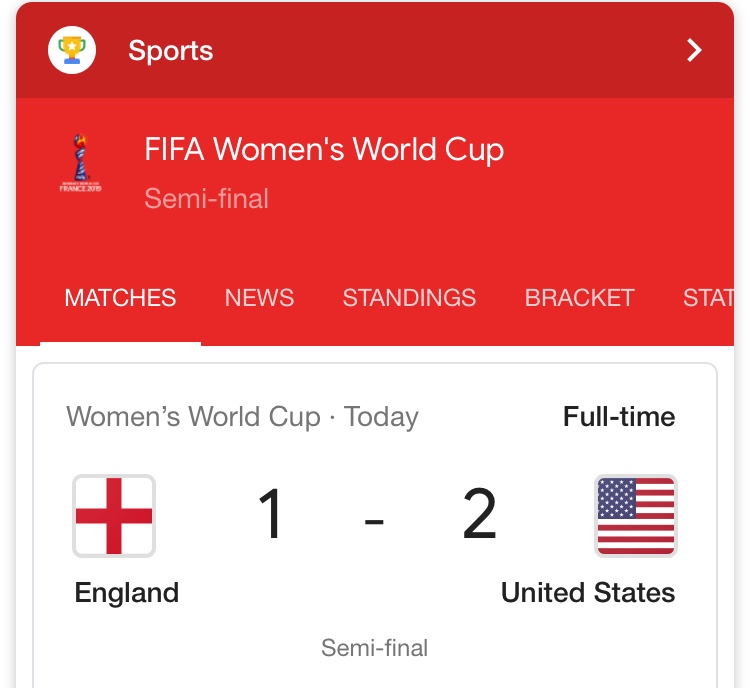Click the Women's World Cup · Today text
Image resolution: width=750 pixels, height=688 pixels.
click(243, 417)
